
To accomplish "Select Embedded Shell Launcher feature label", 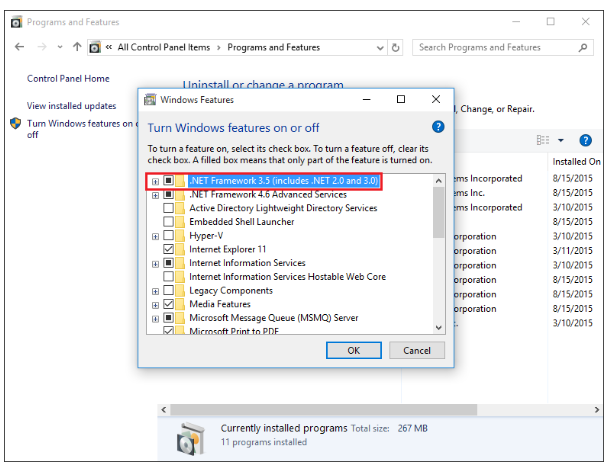I will click(x=242, y=222).
